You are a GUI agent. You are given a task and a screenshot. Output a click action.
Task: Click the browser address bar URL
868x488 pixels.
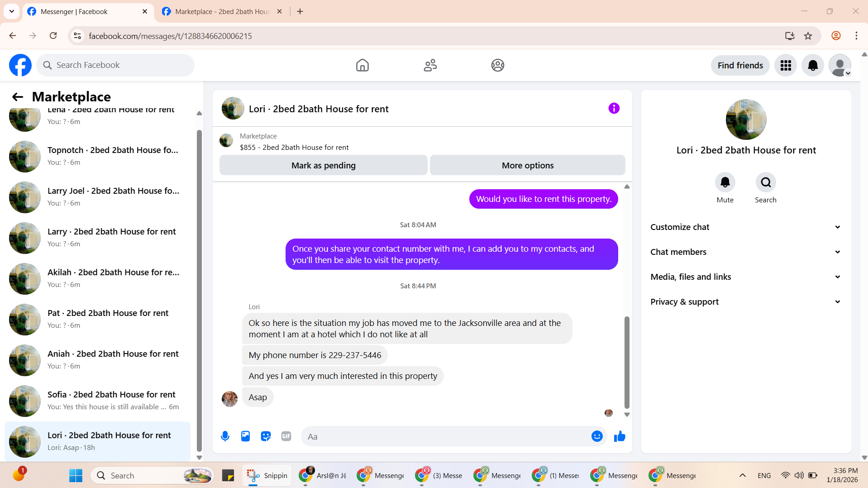point(170,36)
